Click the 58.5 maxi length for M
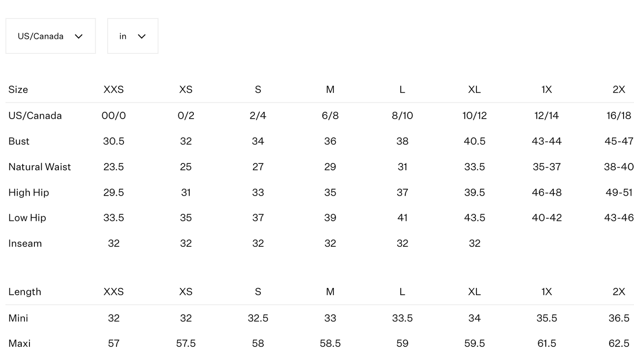 pyautogui.click(x=330, y=344)
